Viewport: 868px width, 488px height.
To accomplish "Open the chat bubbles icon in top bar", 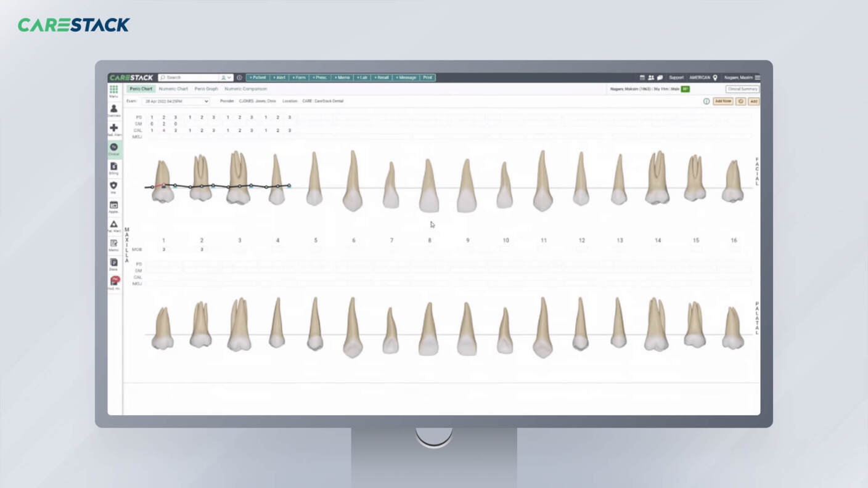I will coord(660,78).
